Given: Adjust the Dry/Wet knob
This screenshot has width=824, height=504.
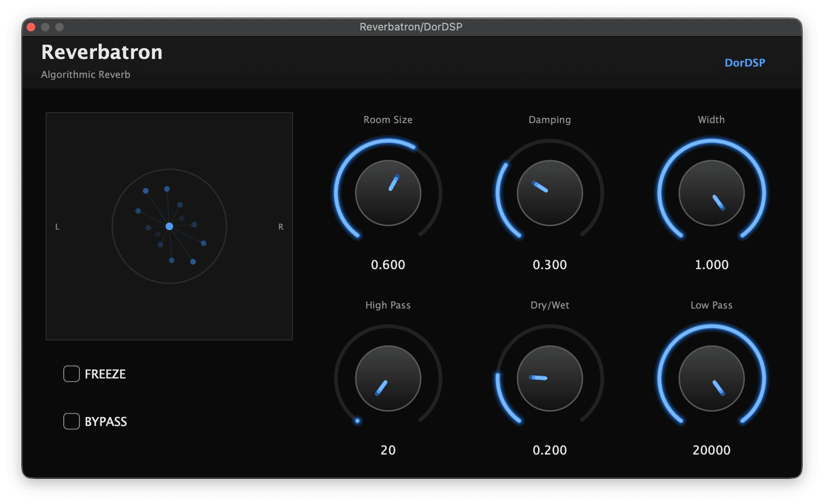Looking at the screenshot, I should [549, 378].
